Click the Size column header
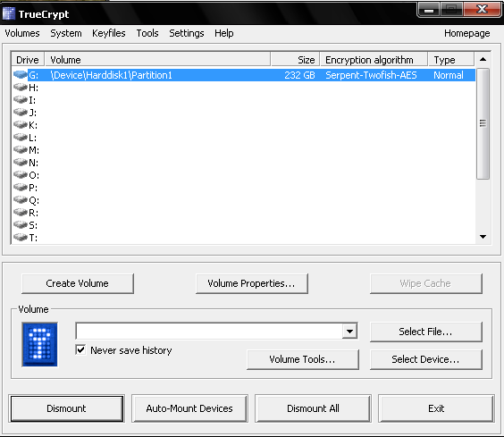Screen dimensions: 504x437 [x=296, y=60]
